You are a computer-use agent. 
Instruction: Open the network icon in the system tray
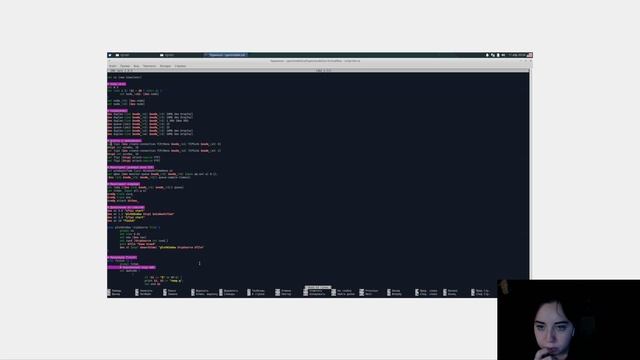[x=493, y=55]
